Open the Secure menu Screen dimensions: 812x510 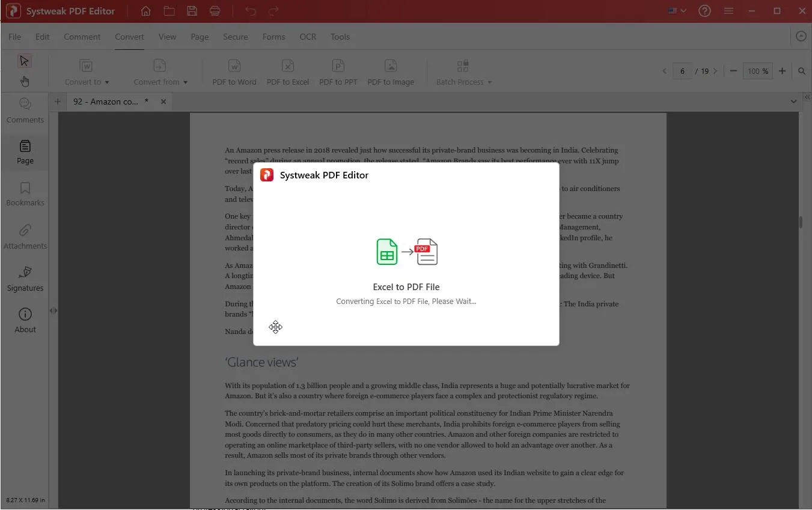pos(235,37)
